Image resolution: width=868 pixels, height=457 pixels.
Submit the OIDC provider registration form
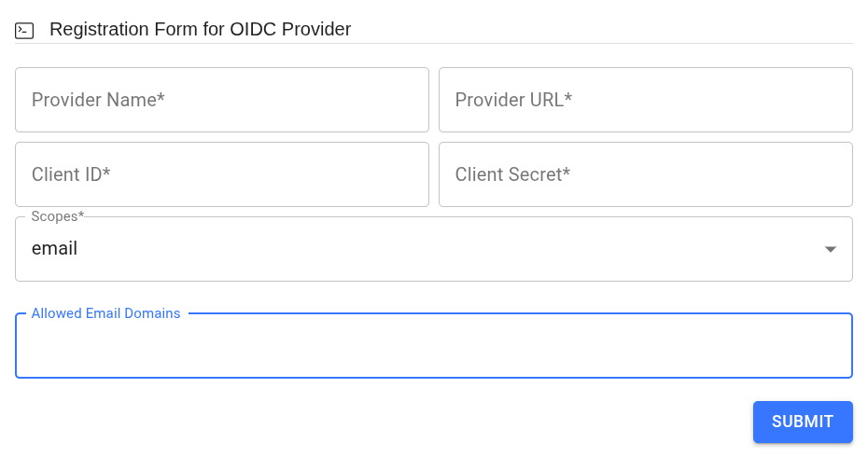click(x=802, y=422)
